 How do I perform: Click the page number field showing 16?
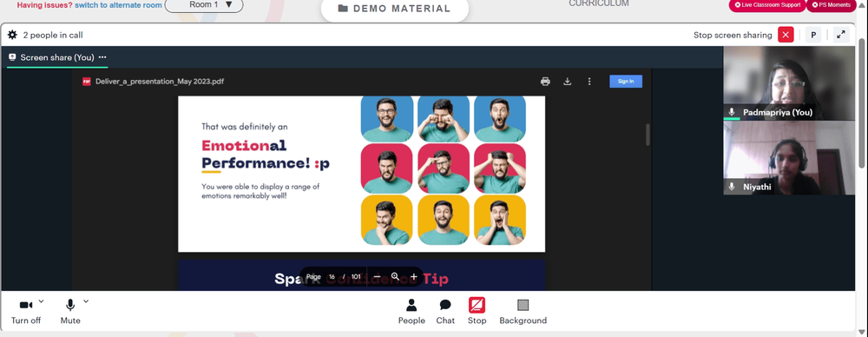click(x=332, y=276)
